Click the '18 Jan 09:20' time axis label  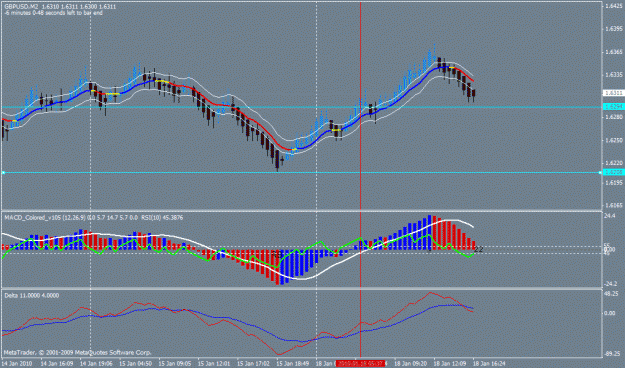pos(411,364)
